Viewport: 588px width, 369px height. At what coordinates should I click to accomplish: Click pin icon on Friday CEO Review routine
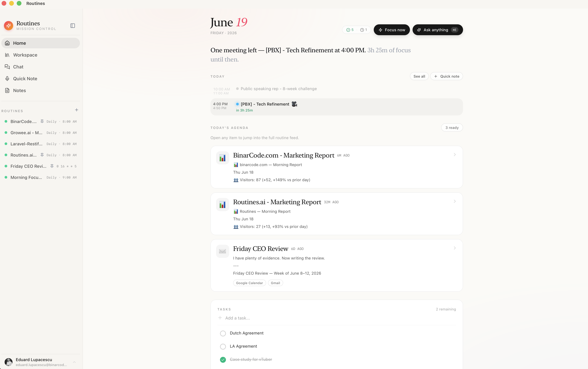52,166
